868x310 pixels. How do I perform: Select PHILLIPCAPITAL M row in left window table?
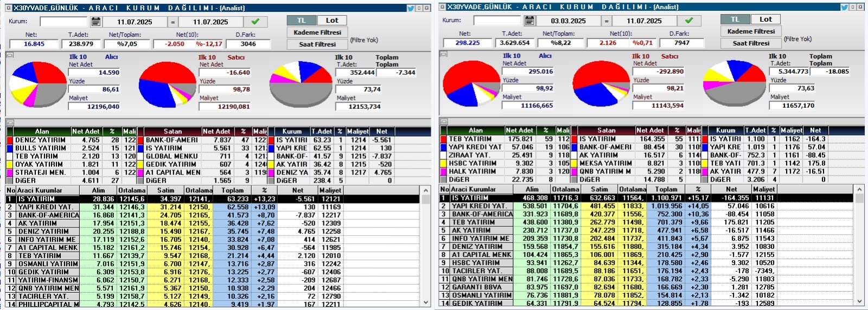click(213, 304)
